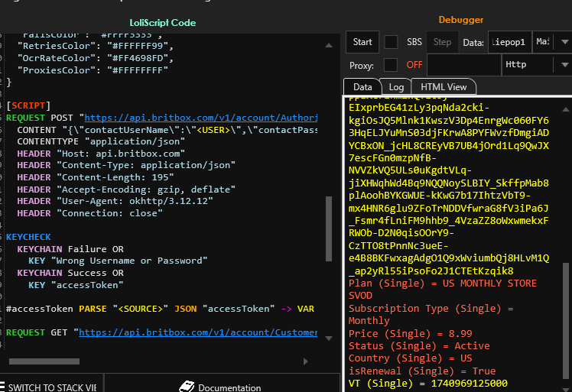Screen dimensions: 572x392
Task: Click the "isRenewal (Single) = True" output
Action: 422,371
